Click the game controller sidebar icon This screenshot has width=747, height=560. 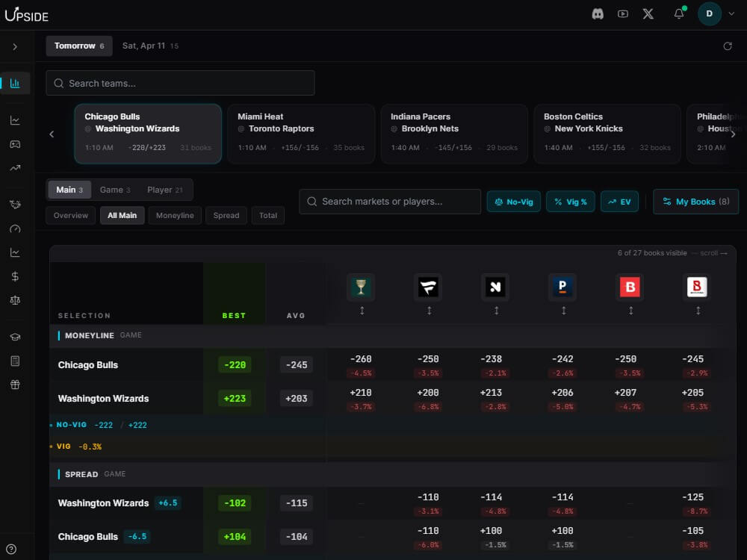15,144
